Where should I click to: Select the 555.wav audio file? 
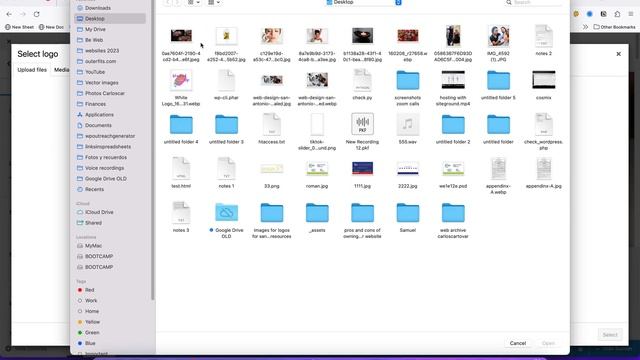pyautogui.click(x=407, y=124)
